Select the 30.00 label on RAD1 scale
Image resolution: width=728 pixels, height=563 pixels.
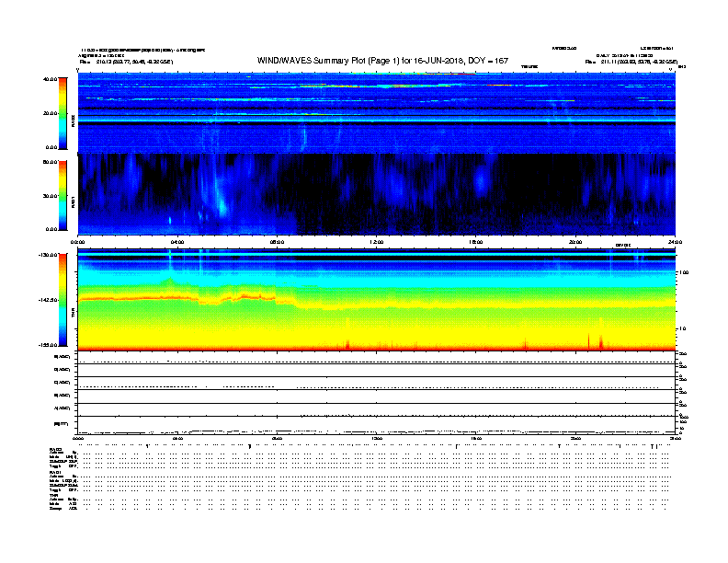50,196
